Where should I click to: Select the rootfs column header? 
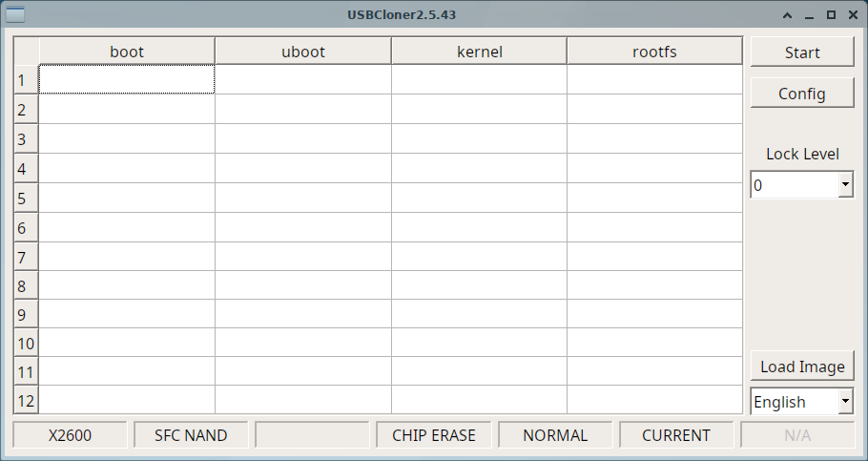[654, 52]
